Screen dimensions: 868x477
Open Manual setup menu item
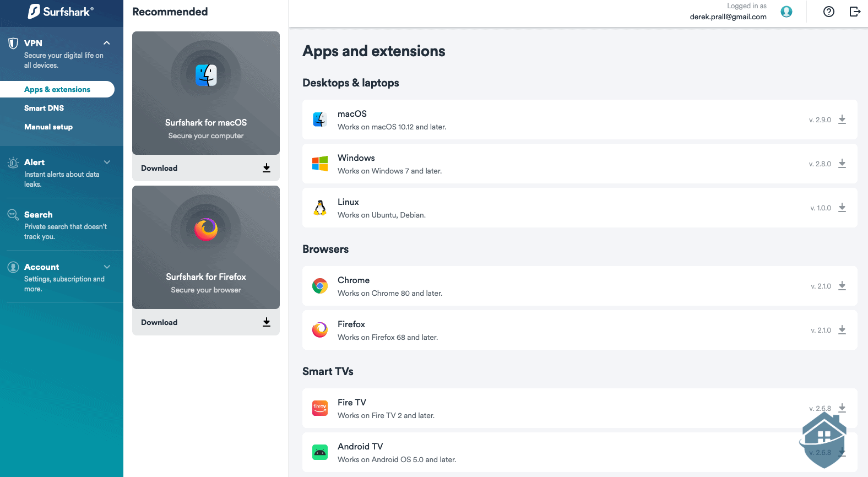click(48, 127)
